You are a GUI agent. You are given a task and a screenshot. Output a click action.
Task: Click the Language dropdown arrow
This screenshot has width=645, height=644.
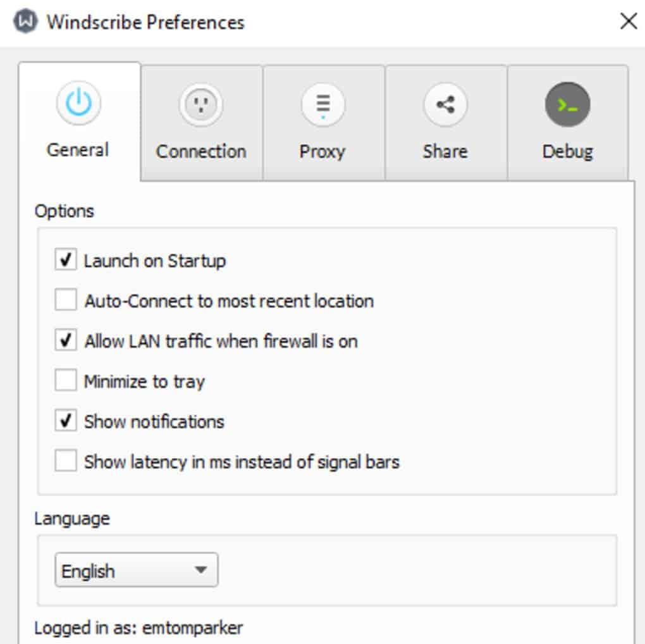(x=200, y=571)
